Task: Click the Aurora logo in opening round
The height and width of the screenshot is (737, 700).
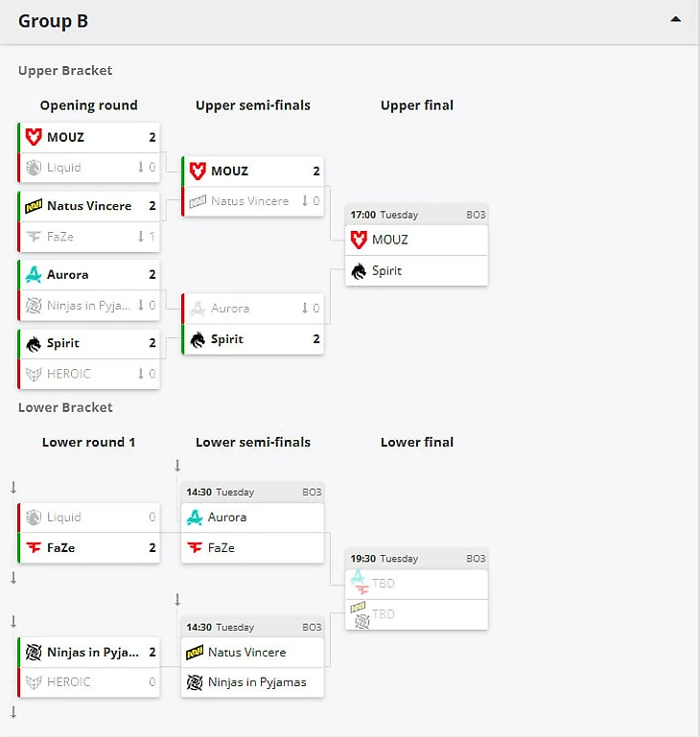Action: (34, 275)
